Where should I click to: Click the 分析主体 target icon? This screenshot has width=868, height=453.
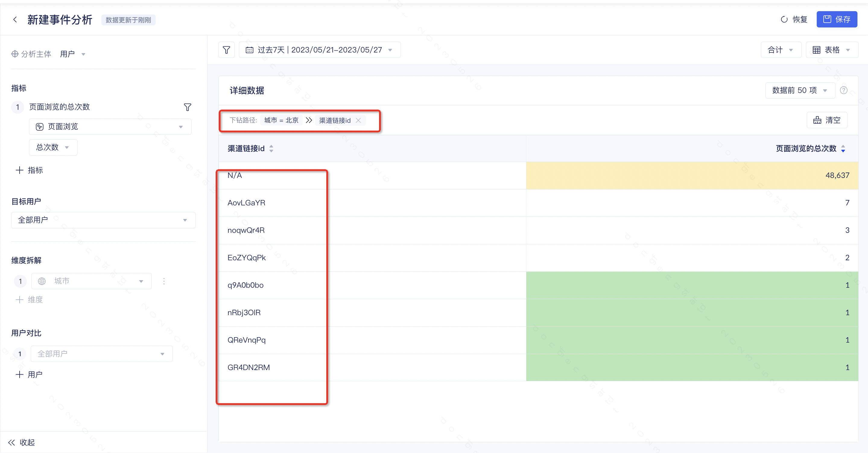[x=15, y=54]
